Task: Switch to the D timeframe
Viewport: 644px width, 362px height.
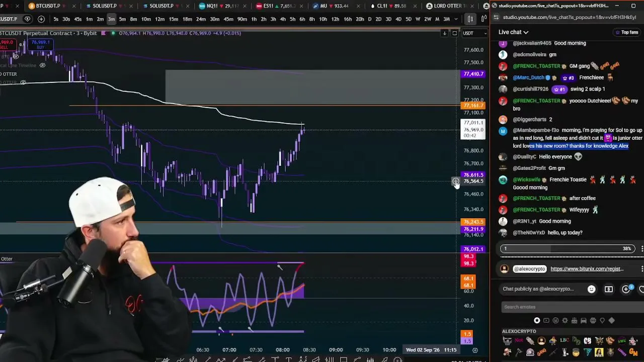Action: point(370,19)
